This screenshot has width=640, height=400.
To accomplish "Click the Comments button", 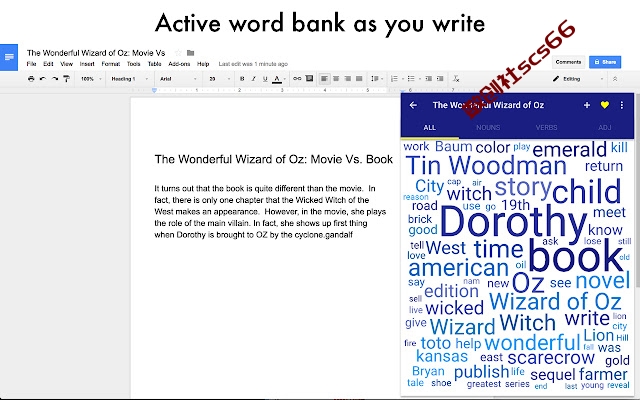I will click(x=568, y=62).
